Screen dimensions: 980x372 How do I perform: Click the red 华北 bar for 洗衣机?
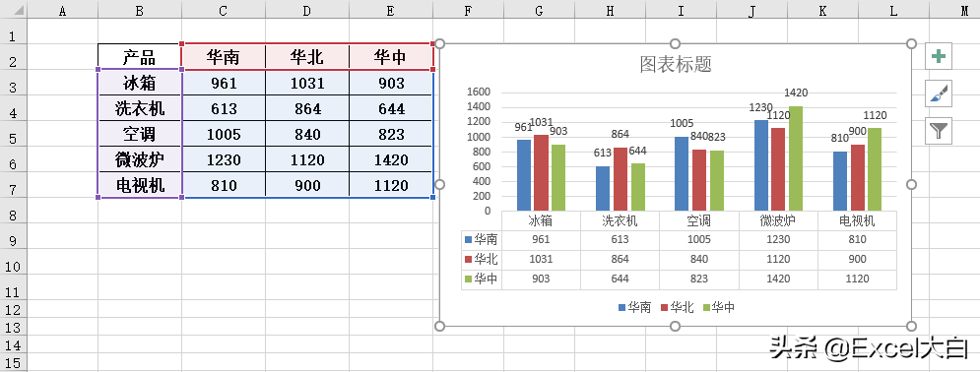(x=621, y=178)
